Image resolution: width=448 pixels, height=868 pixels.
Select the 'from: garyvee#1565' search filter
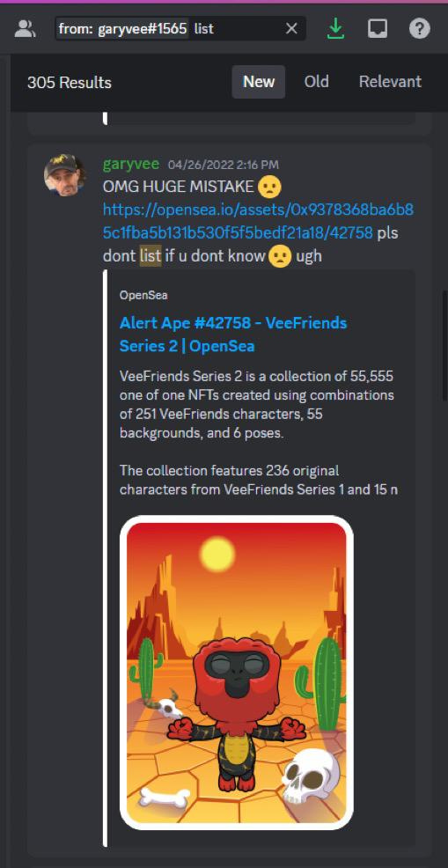[x=122, y=29]
